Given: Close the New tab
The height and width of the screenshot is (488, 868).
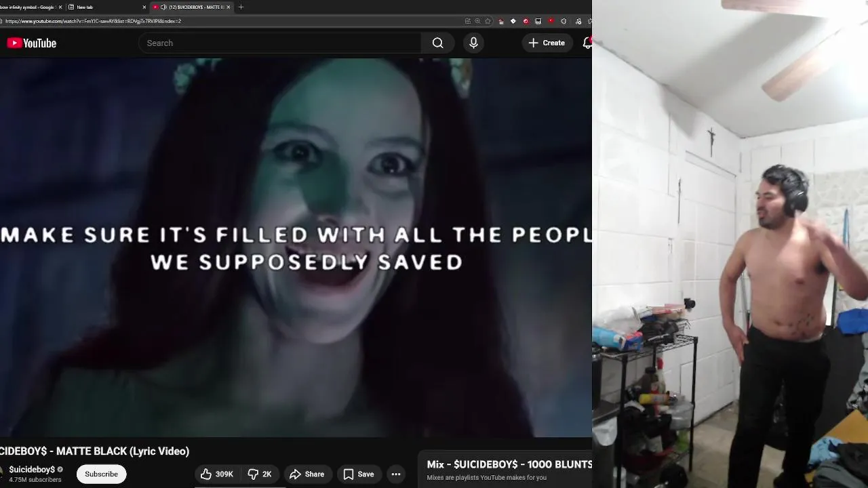Looking at the screenshot, I should click(144, 7).
